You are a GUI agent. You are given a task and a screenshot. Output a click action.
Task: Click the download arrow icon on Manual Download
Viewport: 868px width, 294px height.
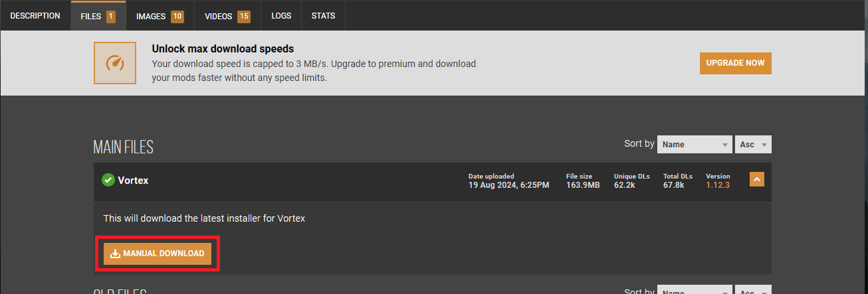[x=115, y=254]
